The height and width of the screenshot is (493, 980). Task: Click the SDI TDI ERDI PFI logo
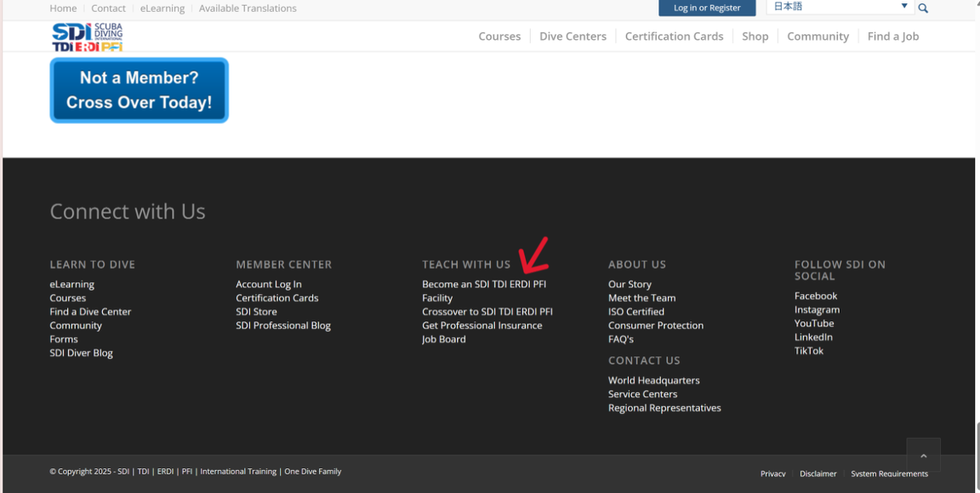tap(88, 37)
